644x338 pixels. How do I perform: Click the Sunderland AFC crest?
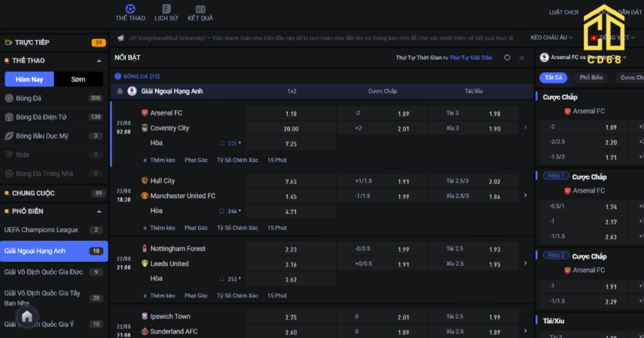145,332
